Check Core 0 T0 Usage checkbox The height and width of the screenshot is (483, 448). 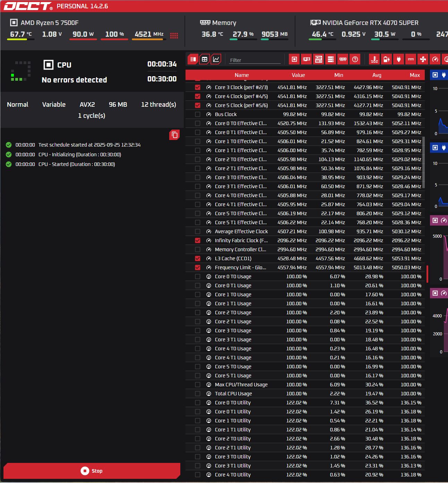[198, 276]
